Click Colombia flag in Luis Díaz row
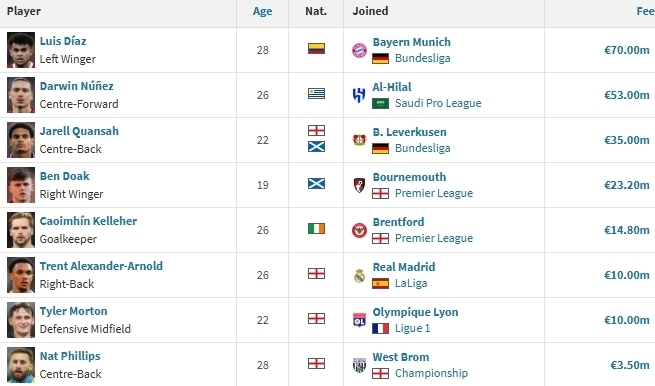This screenshot has width=655, height=386. [x=316, y=48]
